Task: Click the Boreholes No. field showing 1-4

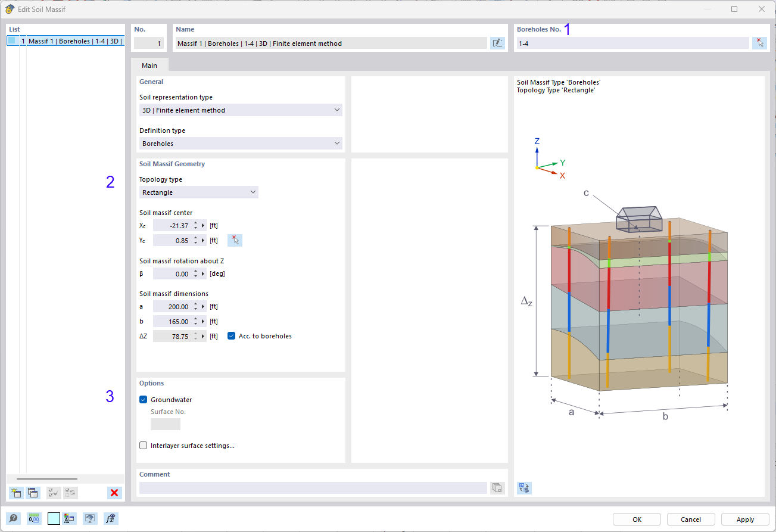Action: click(x=632, y=43)
